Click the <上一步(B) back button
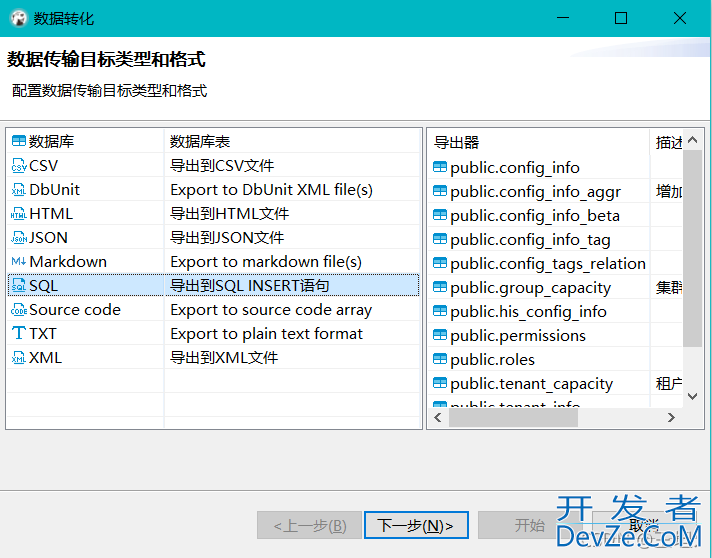This screenshot has height=558, width=712. [x=309, y=525]
